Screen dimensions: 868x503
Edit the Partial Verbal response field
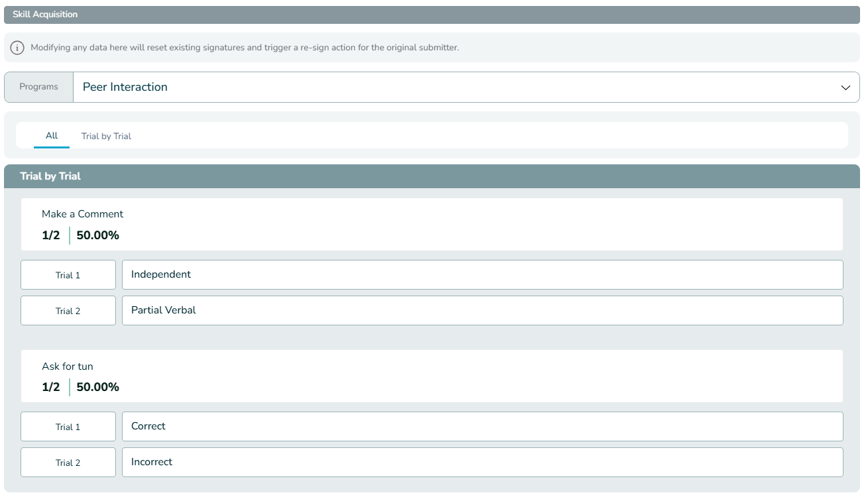click(482, 311)
